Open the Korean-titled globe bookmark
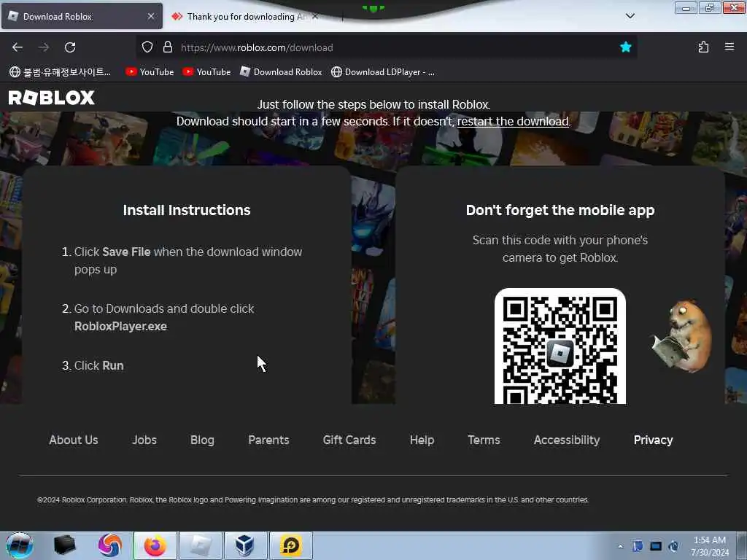Viewport: 747px width, 560px height. click(60, 72)
